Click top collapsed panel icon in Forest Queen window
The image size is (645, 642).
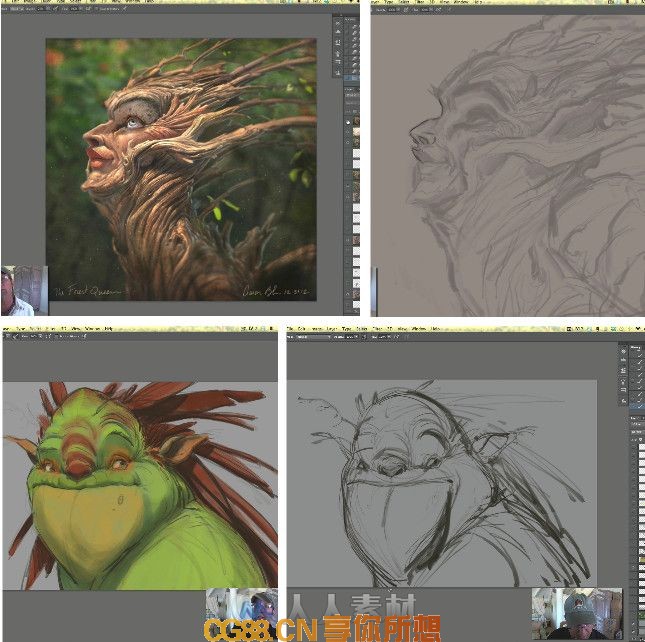(338, 23)
